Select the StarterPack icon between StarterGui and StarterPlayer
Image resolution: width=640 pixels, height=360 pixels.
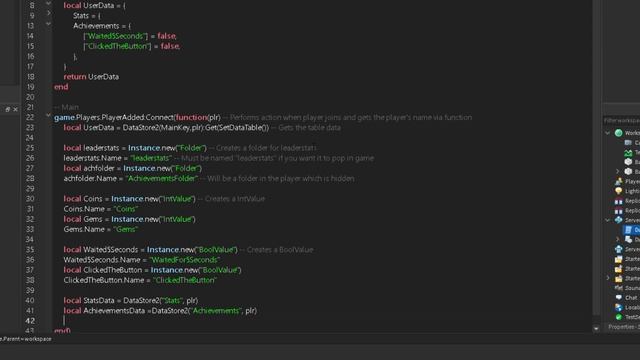tap(619, 269)
